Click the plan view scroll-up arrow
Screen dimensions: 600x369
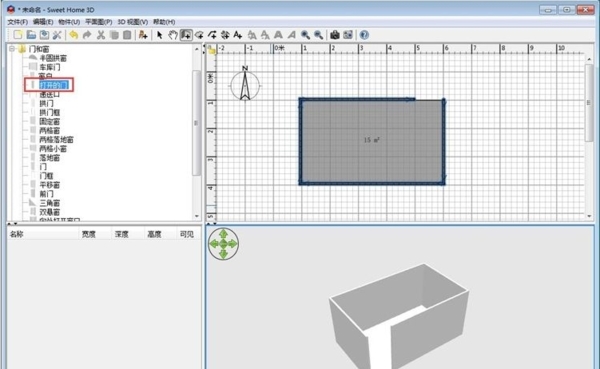click(589, 59)
